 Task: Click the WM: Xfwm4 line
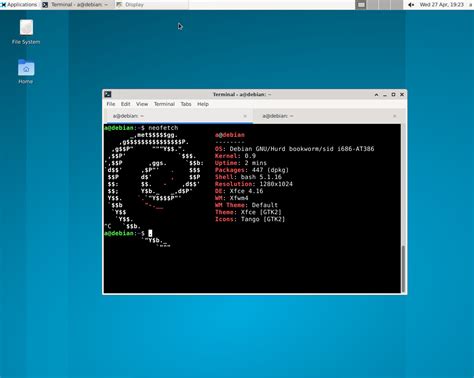232,198
